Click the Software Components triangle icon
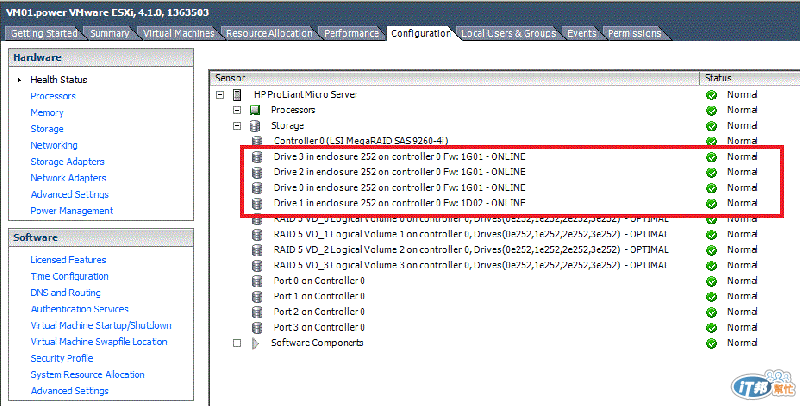The height and width of the screenshot is (406, 800). pos(255,343)
